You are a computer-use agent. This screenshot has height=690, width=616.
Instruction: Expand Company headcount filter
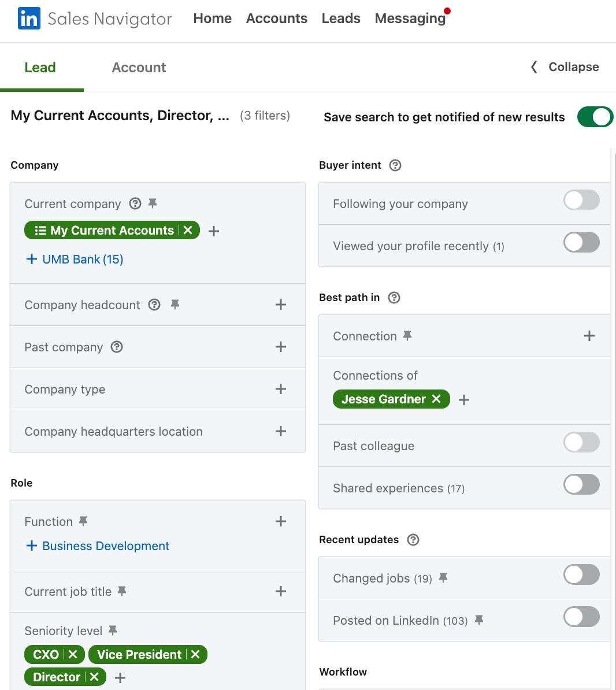pyautogui.click(x=281, y=305)
